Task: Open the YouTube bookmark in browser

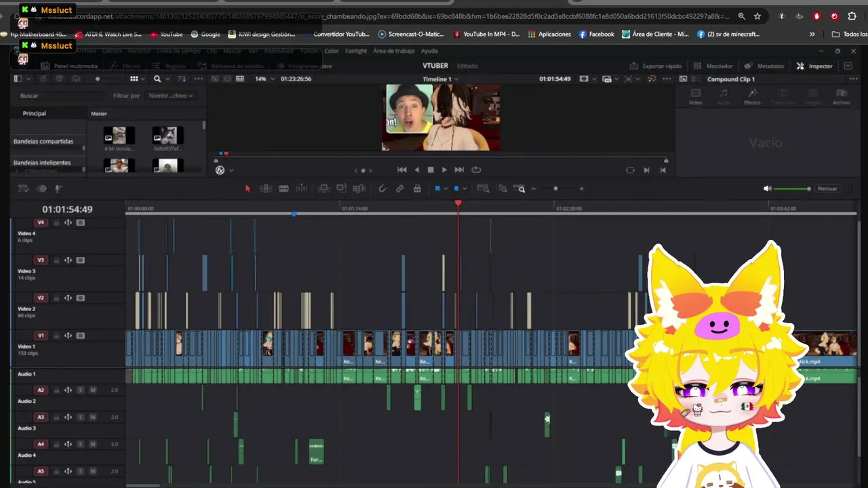Action: pos(166,34)
